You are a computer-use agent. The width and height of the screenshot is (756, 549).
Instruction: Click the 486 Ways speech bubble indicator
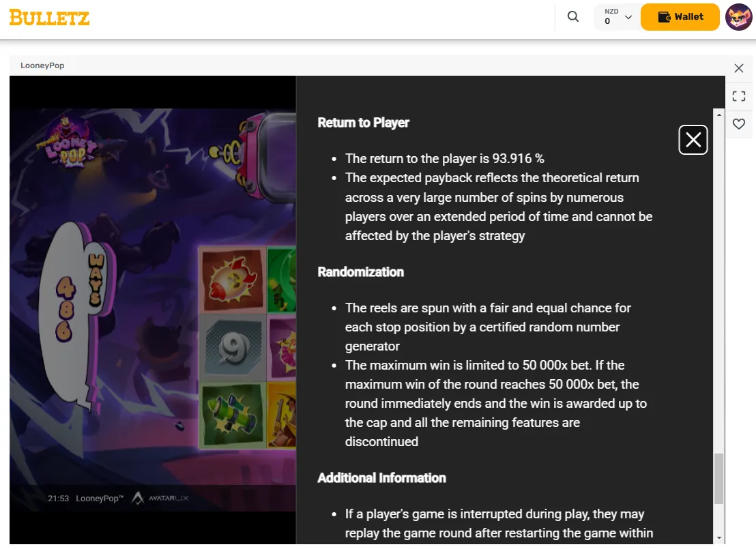pos(77,316)
